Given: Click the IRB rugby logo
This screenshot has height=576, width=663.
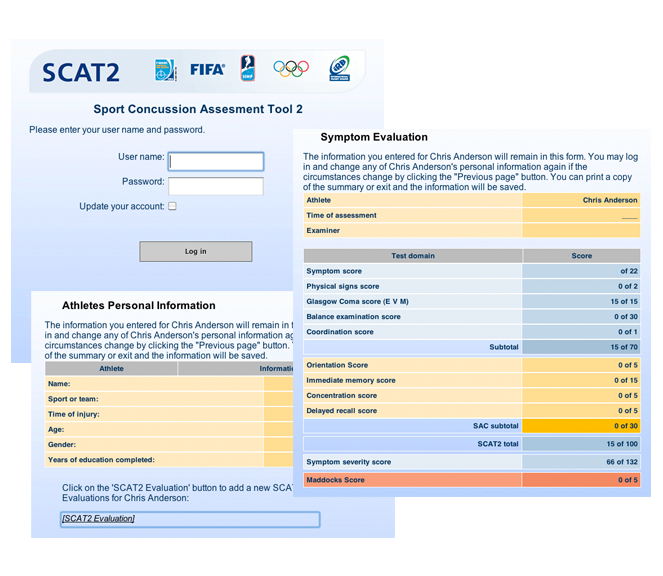Looking at the screenshot, I should point(340,68).
